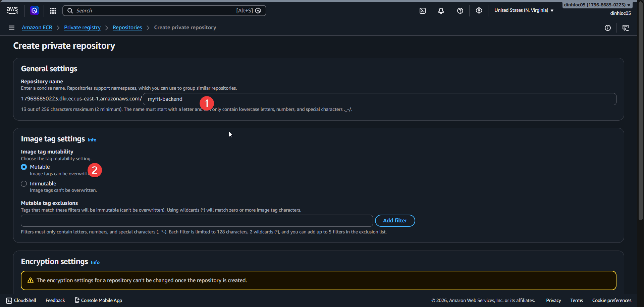This screenshot has height=307, width=644.
Task: Open the help menu question mark icon
Action: (460, 10)
